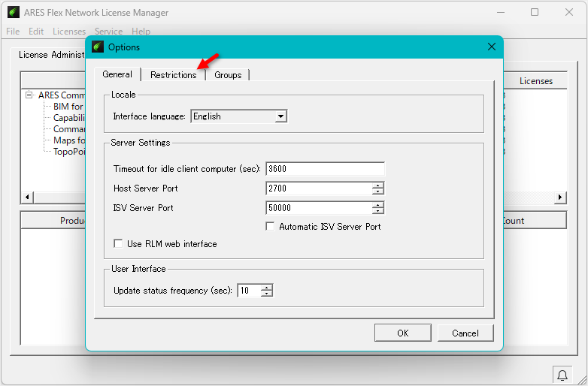
Task: Enable Automatic ISV Server Port checkbox
Action: (x=270, y=227)
